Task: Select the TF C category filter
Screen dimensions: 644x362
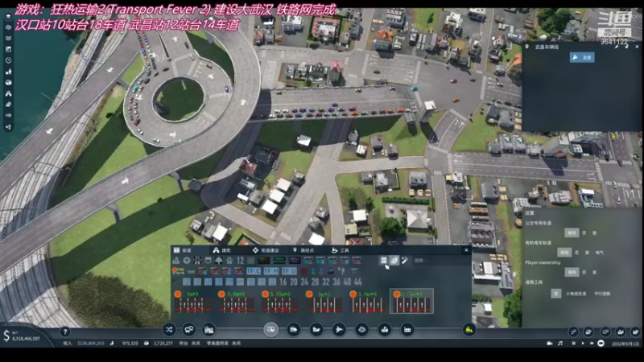Action: (254, 271)
